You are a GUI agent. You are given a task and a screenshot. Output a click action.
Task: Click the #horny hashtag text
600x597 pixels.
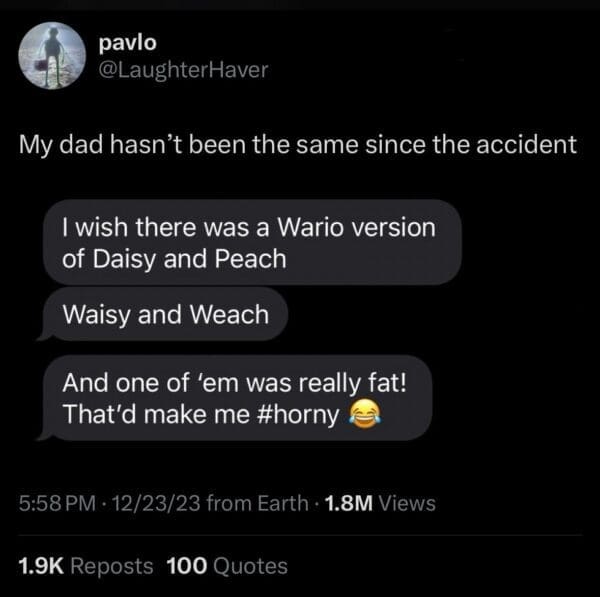299,414
